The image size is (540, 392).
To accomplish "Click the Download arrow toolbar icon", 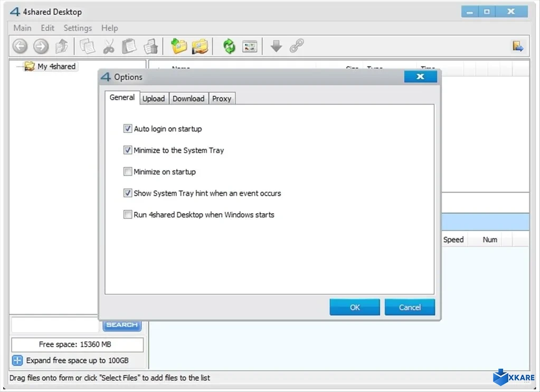I will [276, 46].
